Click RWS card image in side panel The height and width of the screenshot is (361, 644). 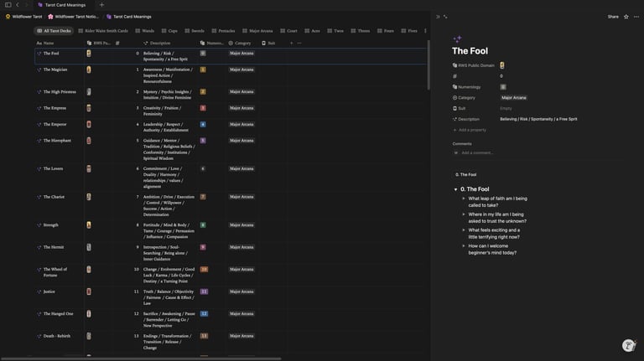click(502, 65)
